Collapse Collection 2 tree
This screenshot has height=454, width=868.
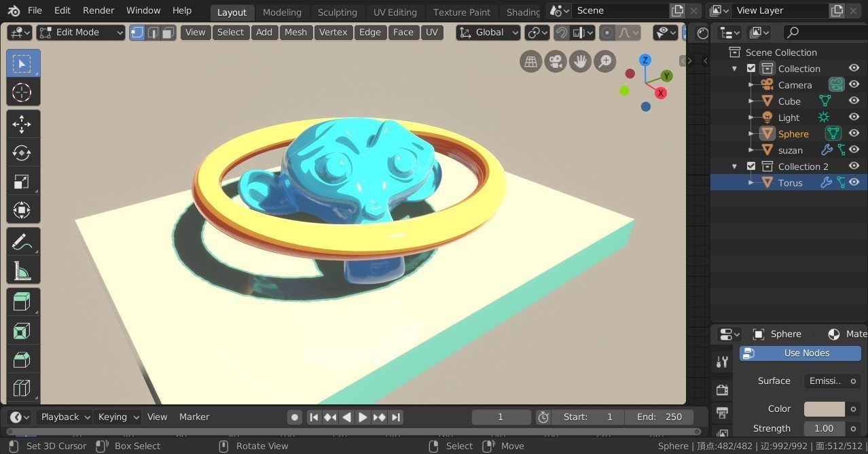734,167
